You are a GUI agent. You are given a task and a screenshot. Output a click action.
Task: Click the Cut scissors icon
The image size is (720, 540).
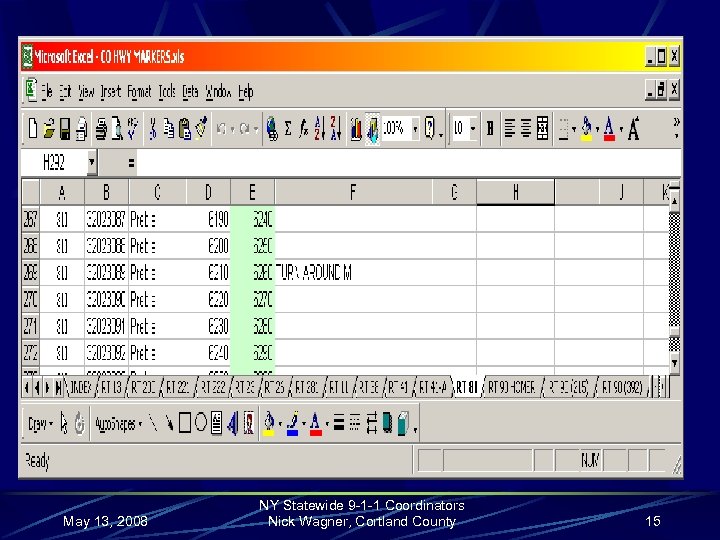click(x=152, y=128)
